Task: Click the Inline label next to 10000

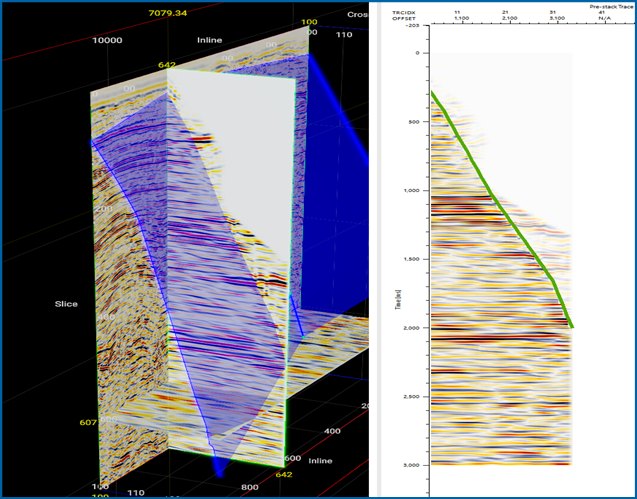Action: 210,40
